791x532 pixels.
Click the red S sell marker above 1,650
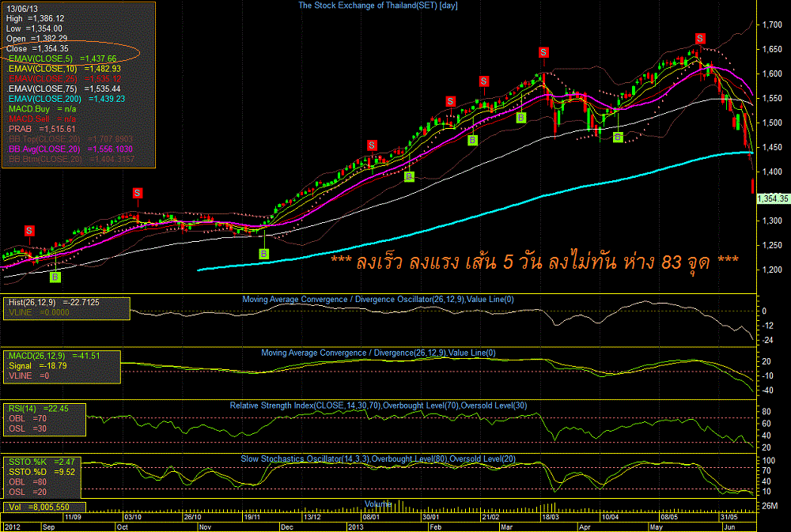[x=700, y=39]
